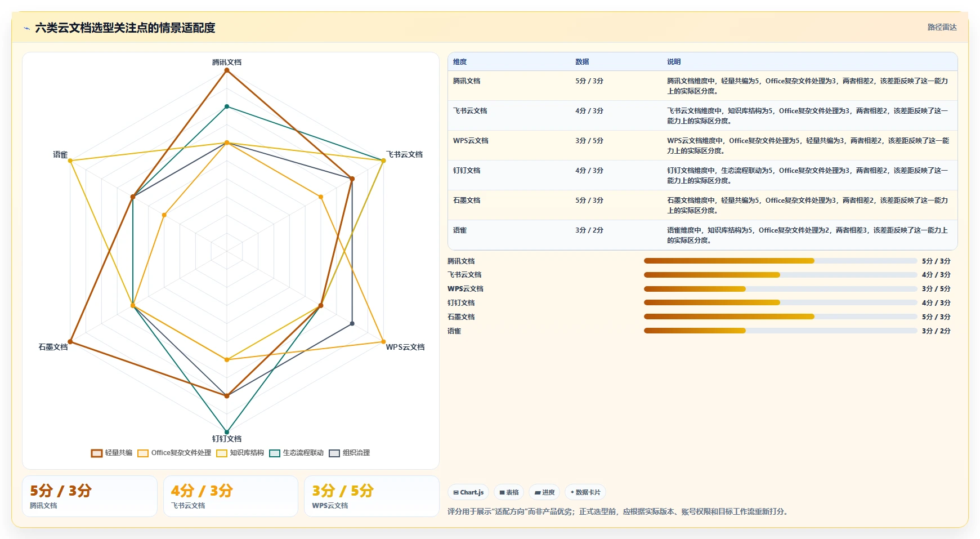Click the 轻量共编 data point on 石墨文档 axis
The height and width of the screenshot is (539, 980).
pos(70,342)
